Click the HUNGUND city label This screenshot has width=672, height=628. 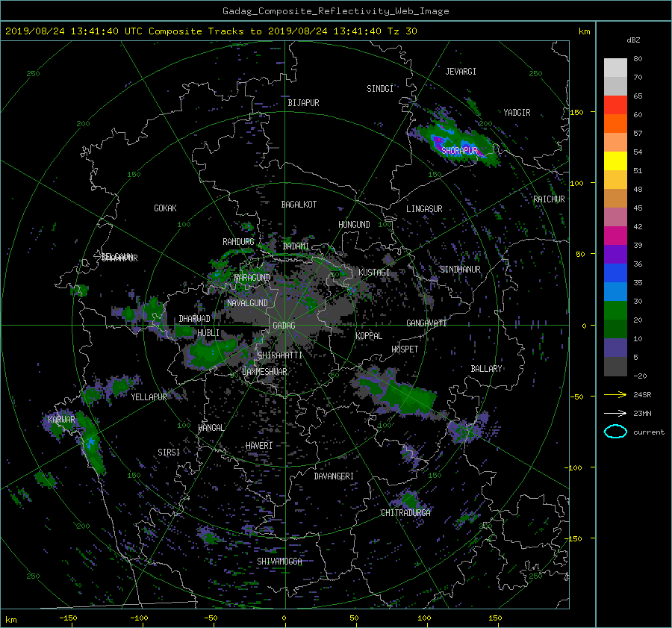pos(354,225)
